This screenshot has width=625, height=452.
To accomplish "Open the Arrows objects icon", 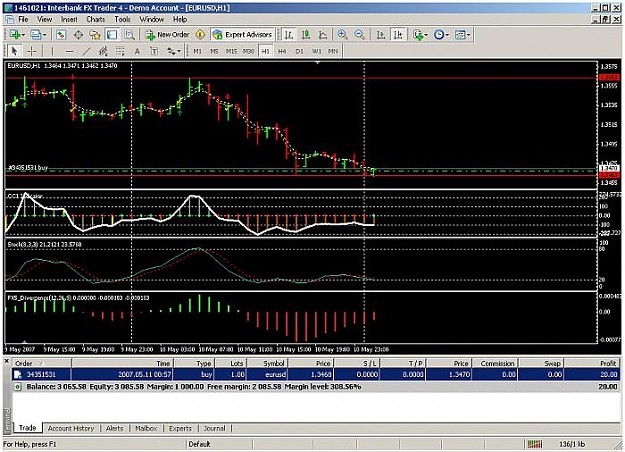I will pyautogui.click(x=171, y=51).
